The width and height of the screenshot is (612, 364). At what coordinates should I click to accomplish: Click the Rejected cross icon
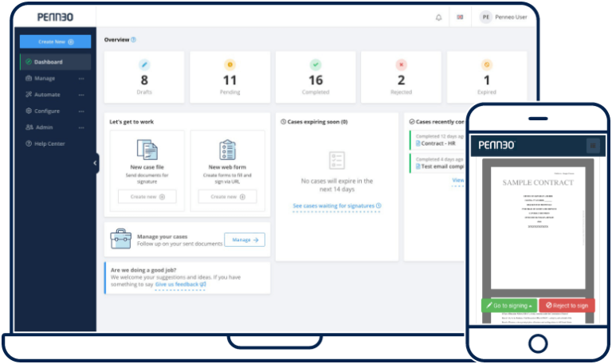point(401,64)
